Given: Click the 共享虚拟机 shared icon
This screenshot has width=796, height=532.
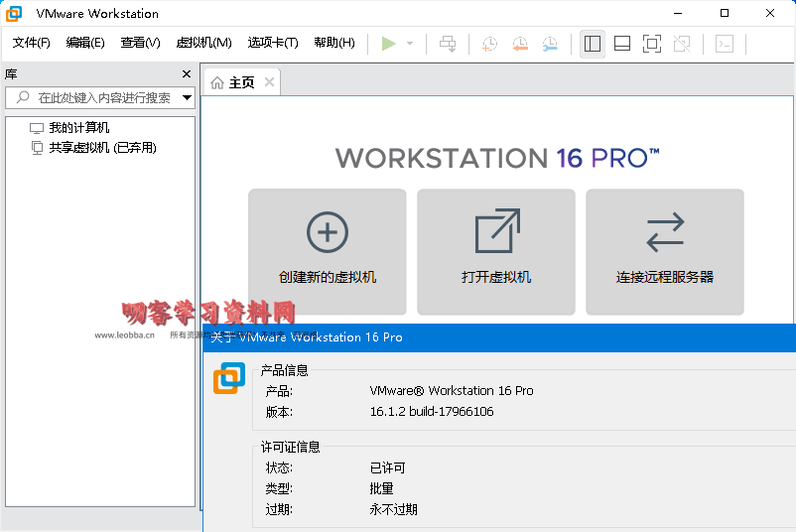Looking at the screenshot, I should pos(37,148).
